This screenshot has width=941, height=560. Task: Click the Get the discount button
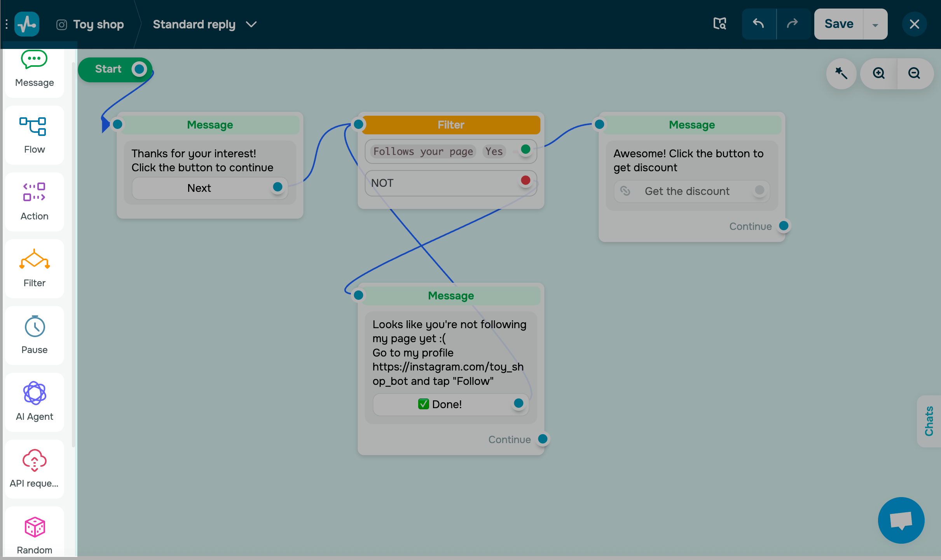pos(687,191)
